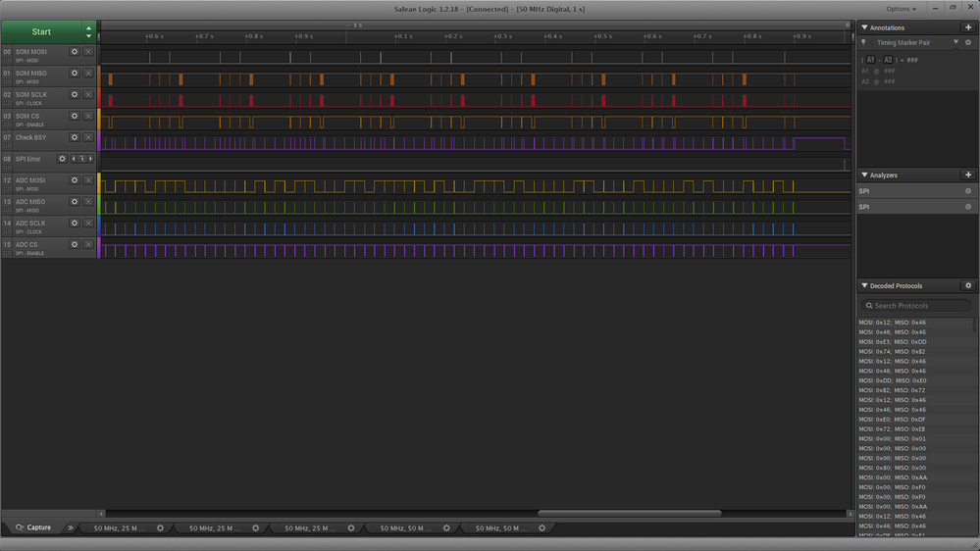Open settings gear for ADC MOSI channel

75,180
